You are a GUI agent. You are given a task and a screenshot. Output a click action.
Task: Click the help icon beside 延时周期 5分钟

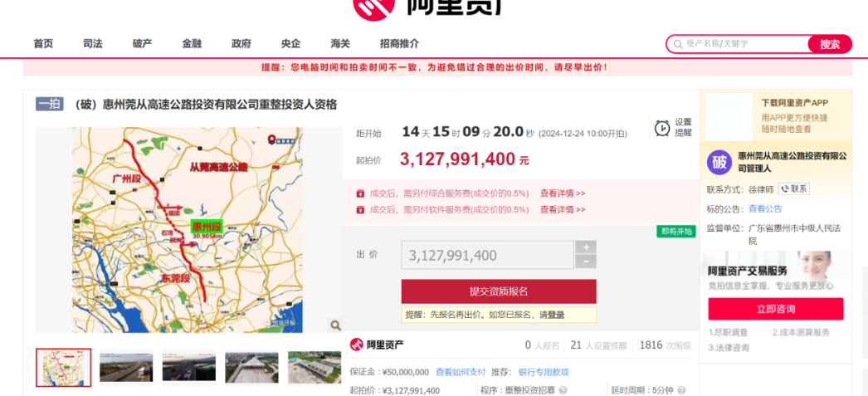681,390
